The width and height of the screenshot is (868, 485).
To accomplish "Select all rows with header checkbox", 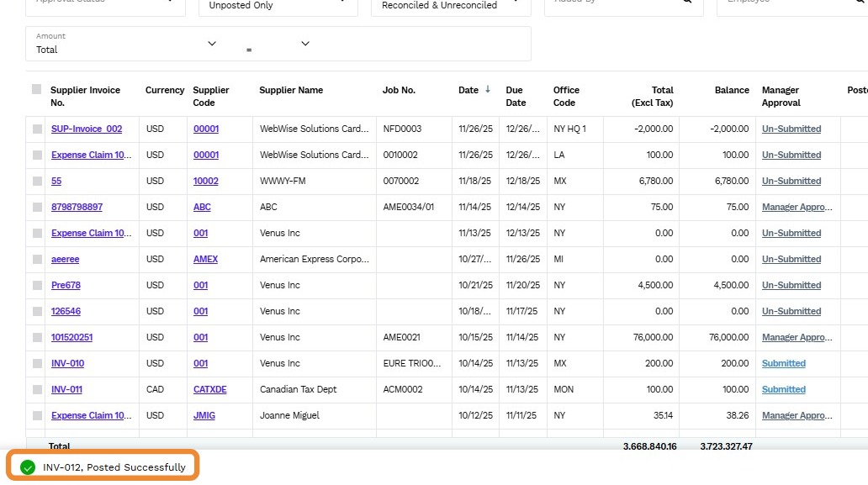I will coord(36,89).
